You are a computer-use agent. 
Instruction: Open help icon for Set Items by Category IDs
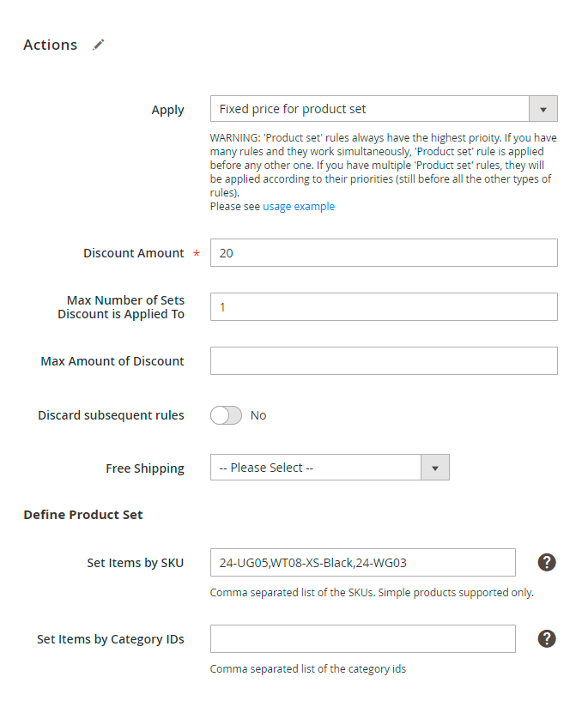547,638
